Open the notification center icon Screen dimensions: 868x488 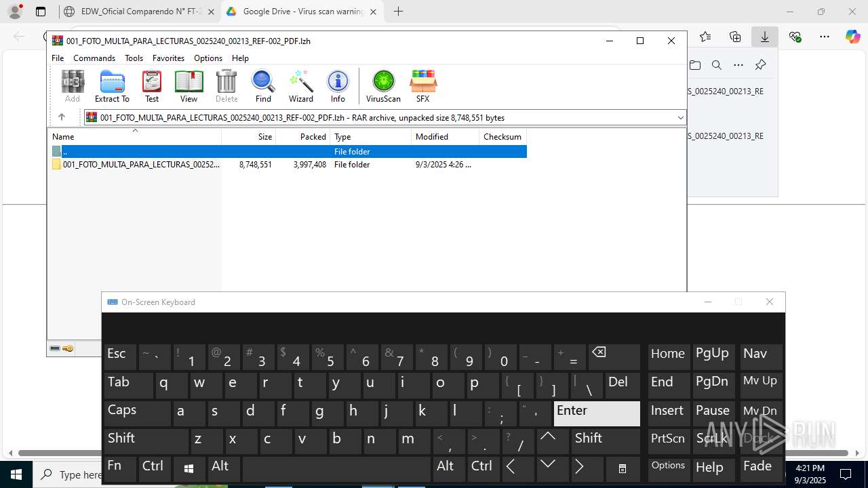point(846,474)
